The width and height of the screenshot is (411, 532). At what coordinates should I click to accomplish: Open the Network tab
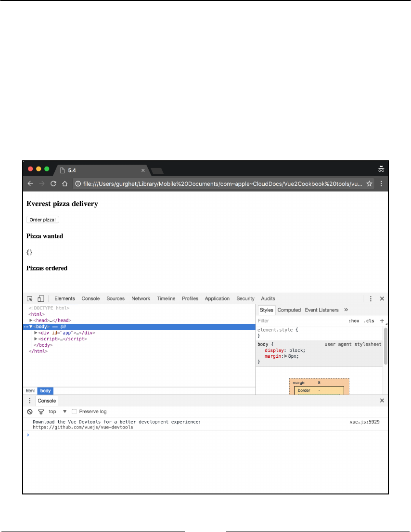(x=141, y=298)
